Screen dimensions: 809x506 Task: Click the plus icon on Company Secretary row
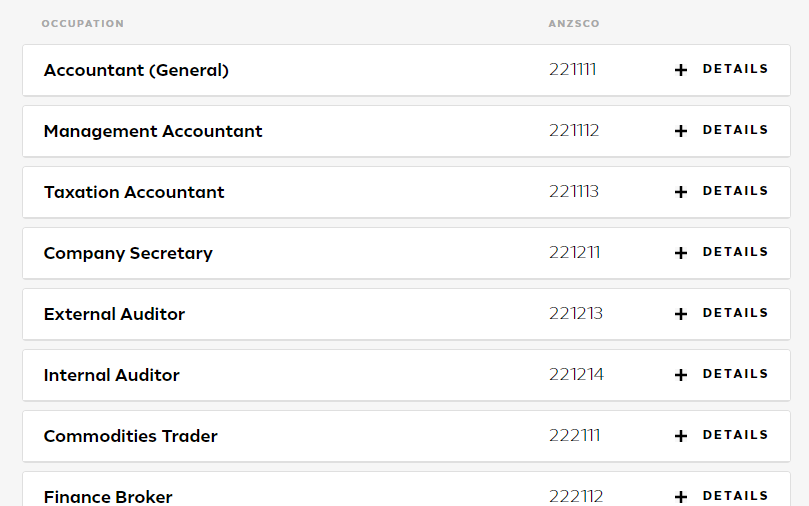681,253
